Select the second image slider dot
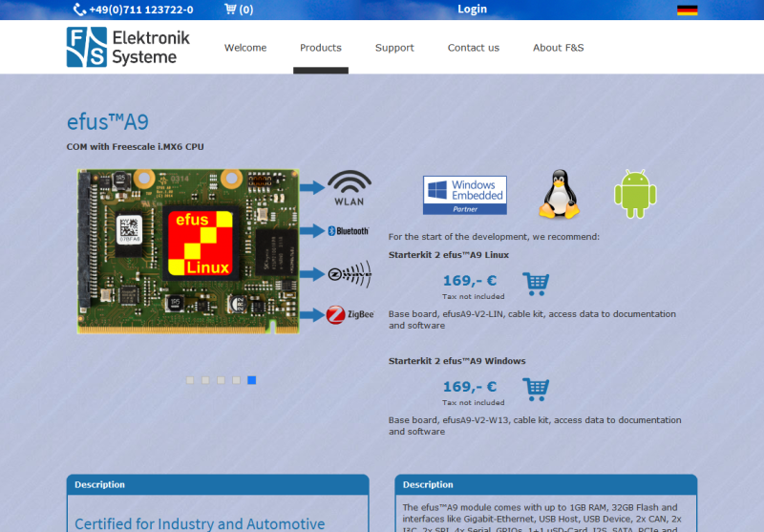Screen dimensions: 764x532 coord(205,380)
